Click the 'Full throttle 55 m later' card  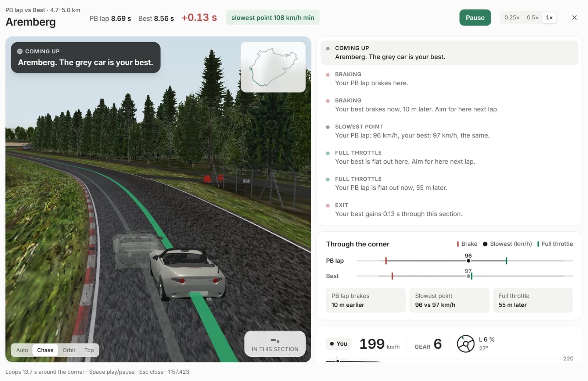tap(533, 300)
